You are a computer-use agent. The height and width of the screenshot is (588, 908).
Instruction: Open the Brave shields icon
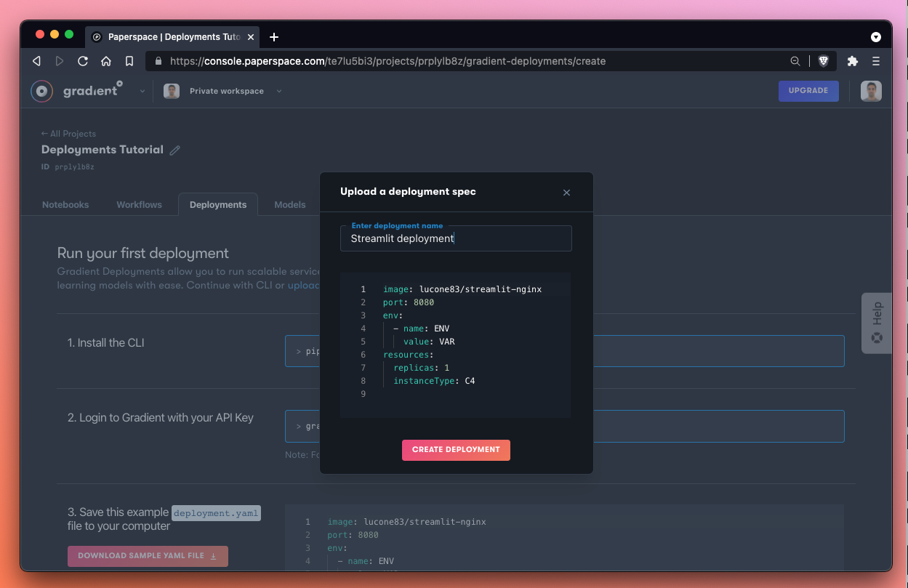point(823,61)
